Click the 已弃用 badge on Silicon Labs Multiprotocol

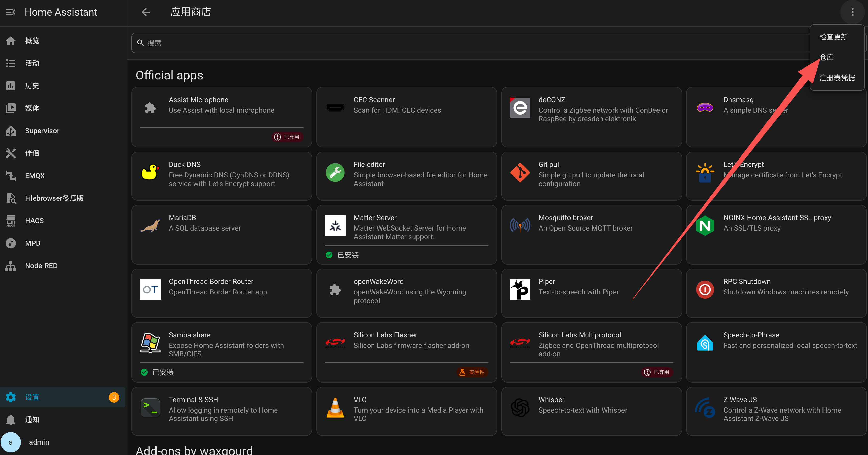coord(657,372)
